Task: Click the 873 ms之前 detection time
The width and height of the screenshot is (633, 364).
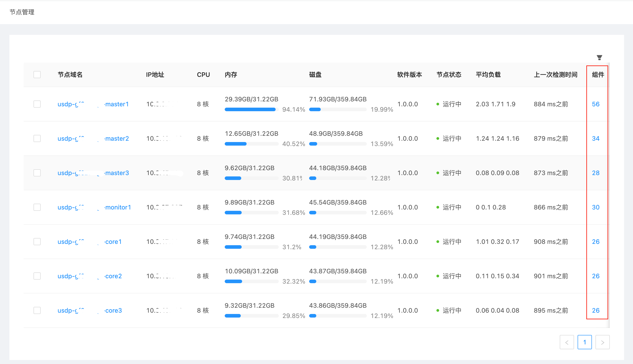Action: tap(551, 173)
